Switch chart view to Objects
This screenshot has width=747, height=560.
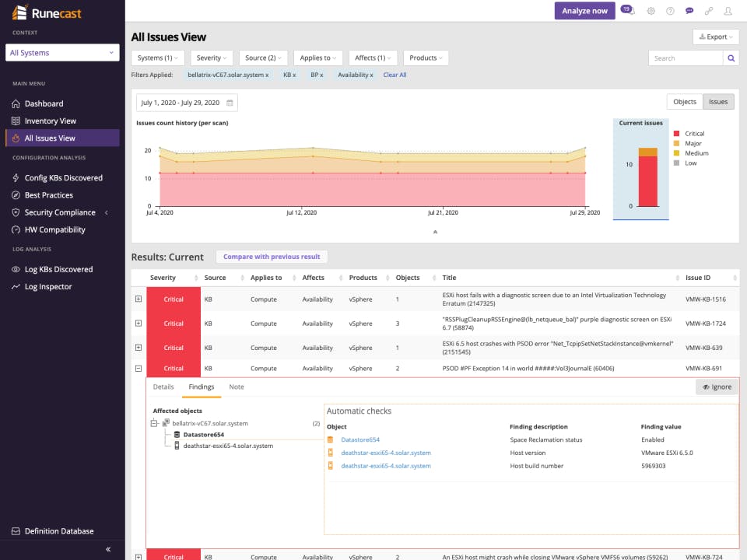685,102
